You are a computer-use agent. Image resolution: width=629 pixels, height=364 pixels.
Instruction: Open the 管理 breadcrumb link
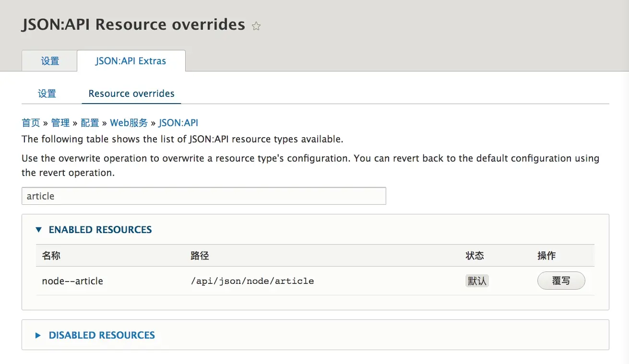point(60,123)
